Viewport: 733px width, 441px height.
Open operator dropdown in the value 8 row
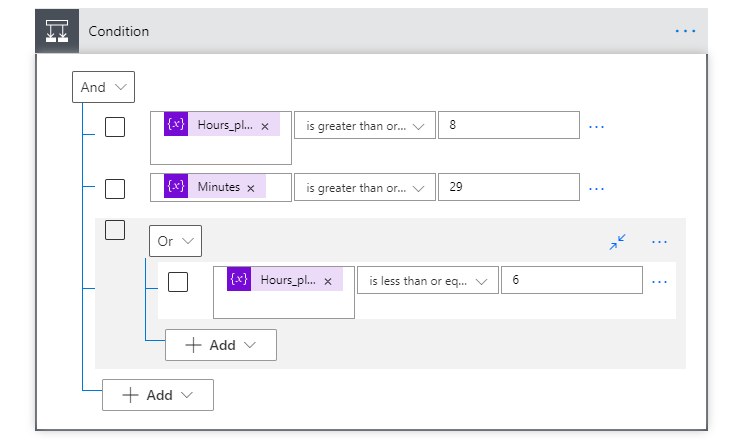[x=365, y=125]
